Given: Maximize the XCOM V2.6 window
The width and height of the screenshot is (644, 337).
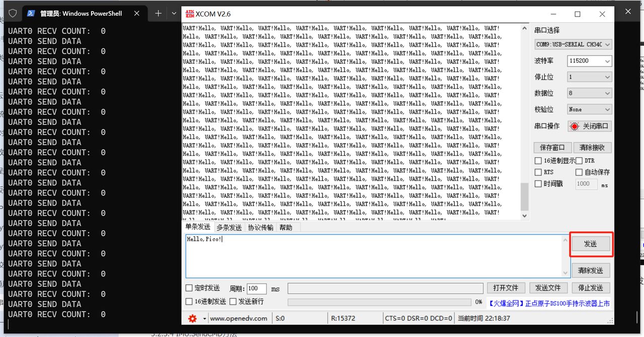Looking at the screenshot, I should tap(578, 14).
